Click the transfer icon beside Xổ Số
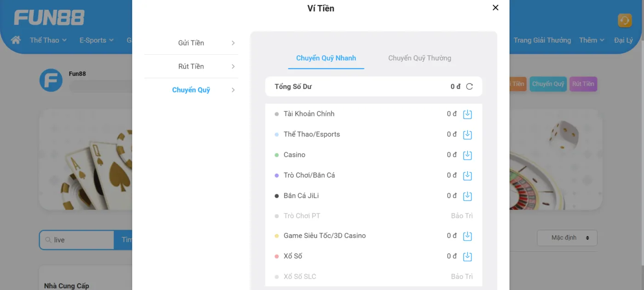Image resolution: width=644 pixels, height=290 pixels. pyautogui.click(x=467, y=256)
